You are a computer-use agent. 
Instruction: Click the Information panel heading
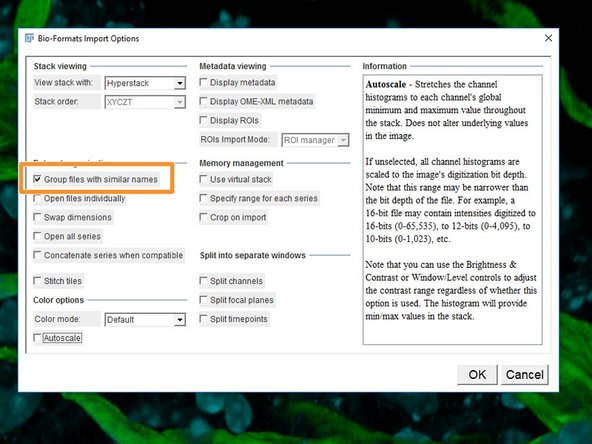(x=384, y=66)
